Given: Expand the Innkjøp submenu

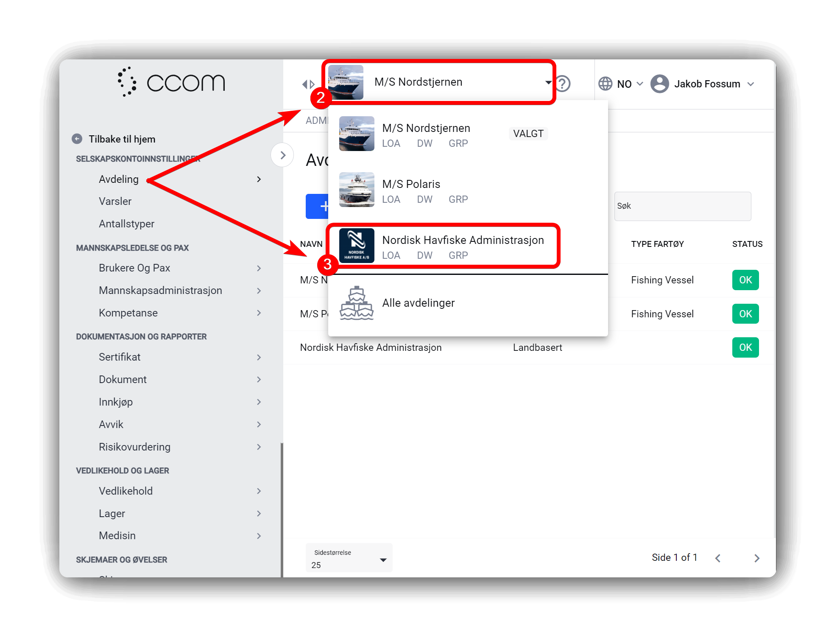Looking at the screenshot, I should [259, 402].
